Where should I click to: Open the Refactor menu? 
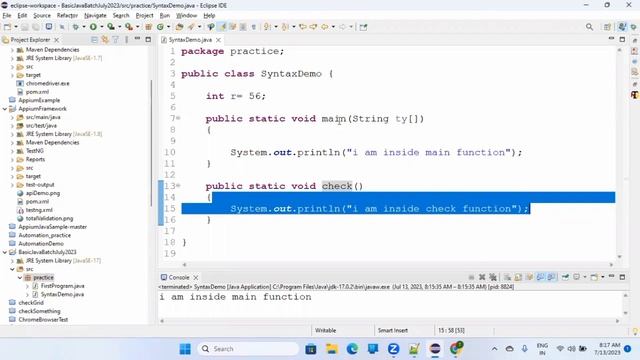pyautogui.click(x=67, y=16)
